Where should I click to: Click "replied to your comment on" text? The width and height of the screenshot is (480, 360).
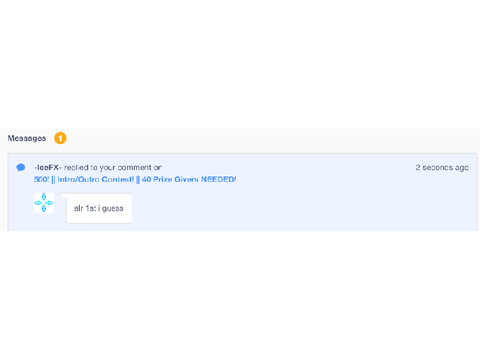pos(113,167)
